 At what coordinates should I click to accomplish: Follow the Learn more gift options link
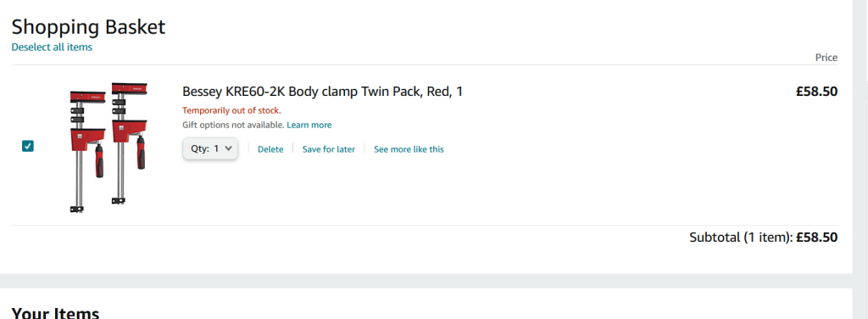309,126
